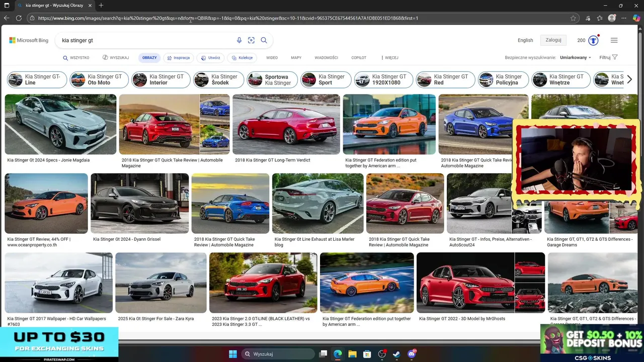Select Kia Stinger GT Wnętrze chip
This screenshot has height=362, width=644.
coord(561,79)
